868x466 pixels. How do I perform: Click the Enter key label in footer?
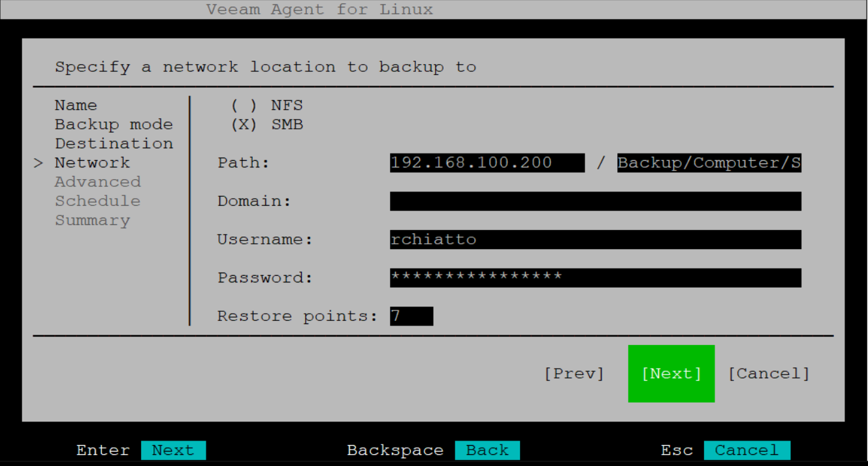click(x=103, y=450)
